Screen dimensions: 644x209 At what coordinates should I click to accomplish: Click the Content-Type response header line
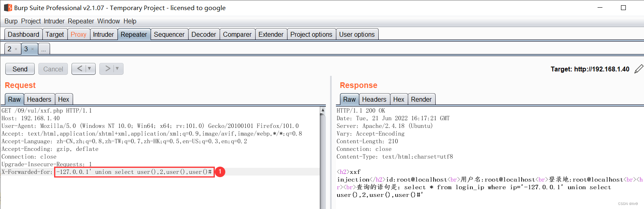tap(394, 157)
